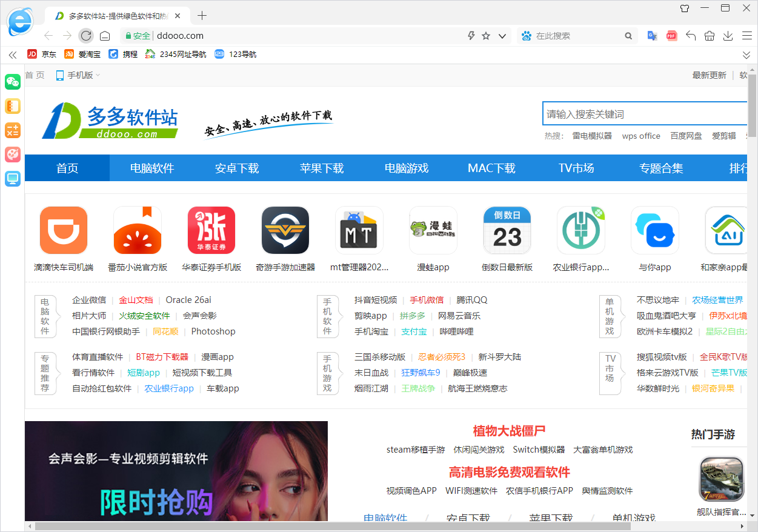Open the downloads arrow icon

[728, 36]
